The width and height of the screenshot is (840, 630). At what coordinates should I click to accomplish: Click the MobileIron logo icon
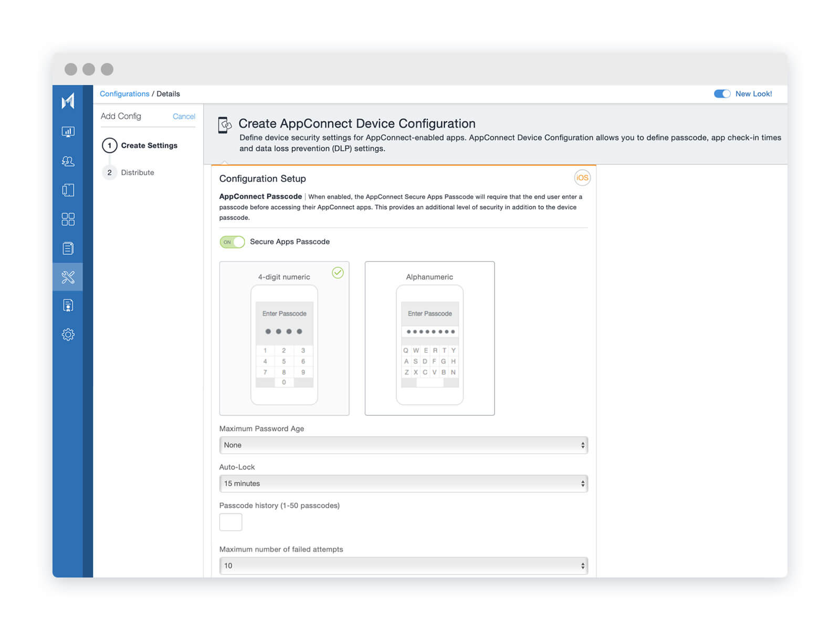68,101
